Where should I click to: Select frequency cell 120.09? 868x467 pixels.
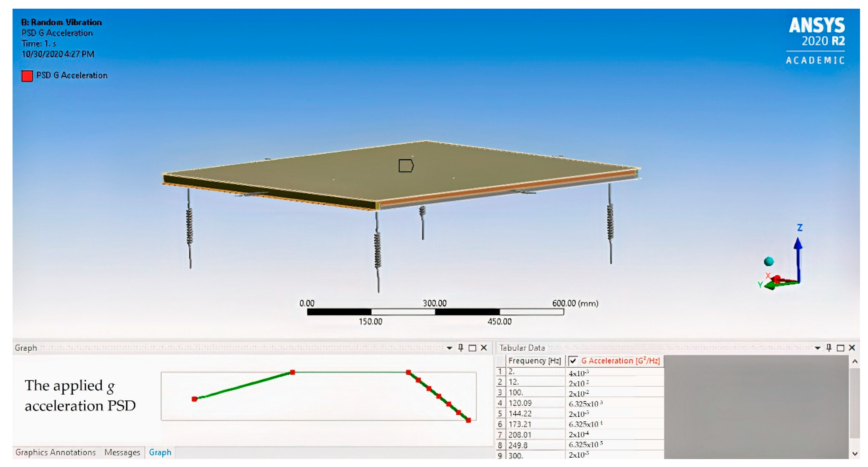tap(535, 403)
